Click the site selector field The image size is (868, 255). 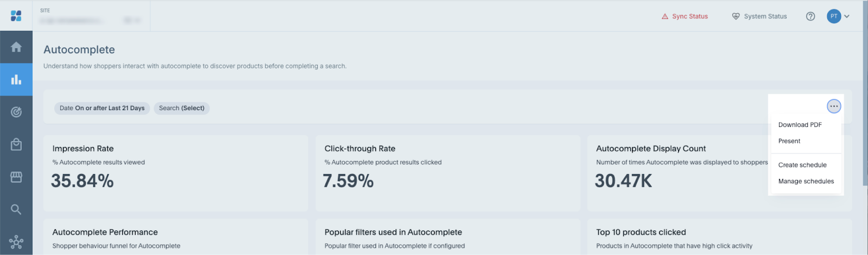[x=91, y=20]
